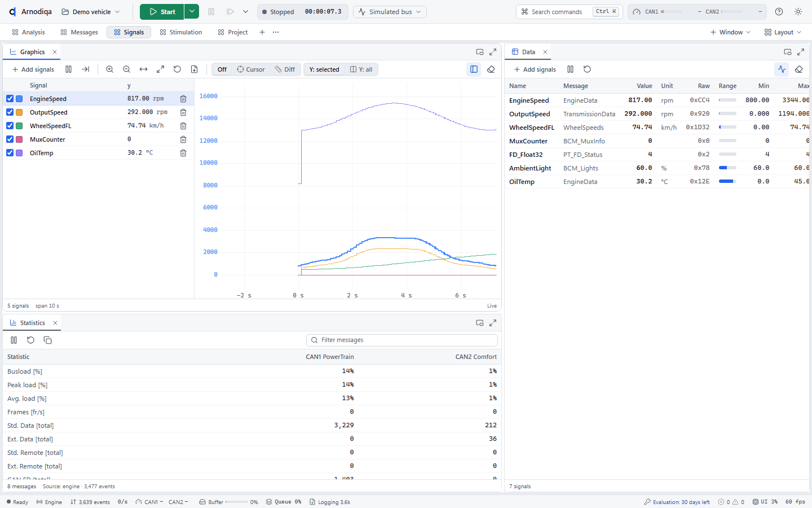812x508 pixels.
Task: Remove the OilTemp signal with trash icon
Action: tap(183, 153)
